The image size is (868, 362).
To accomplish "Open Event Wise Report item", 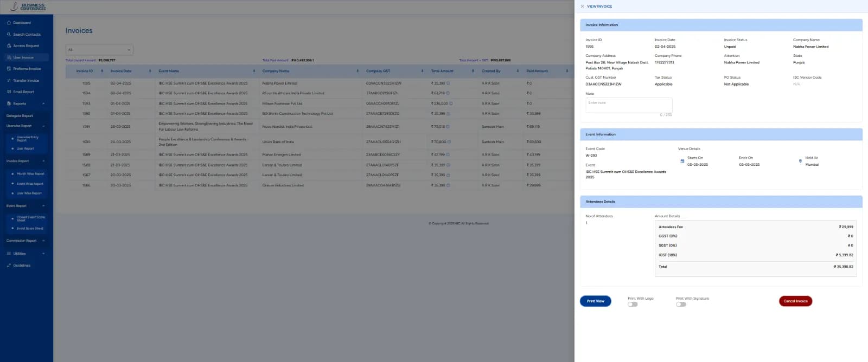I will click(30, 184).
